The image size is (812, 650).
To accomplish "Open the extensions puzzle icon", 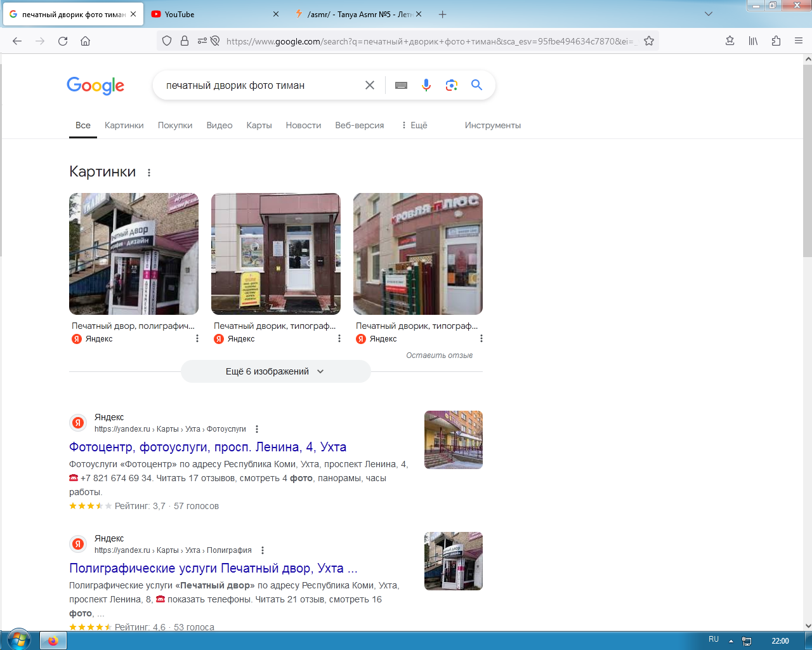I will tap(776, 41).
